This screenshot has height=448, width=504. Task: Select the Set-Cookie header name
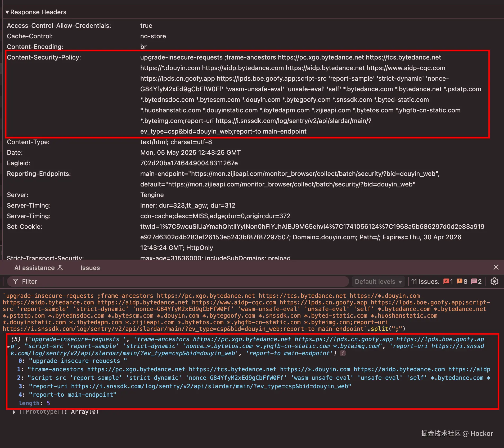tap(25, 227)
